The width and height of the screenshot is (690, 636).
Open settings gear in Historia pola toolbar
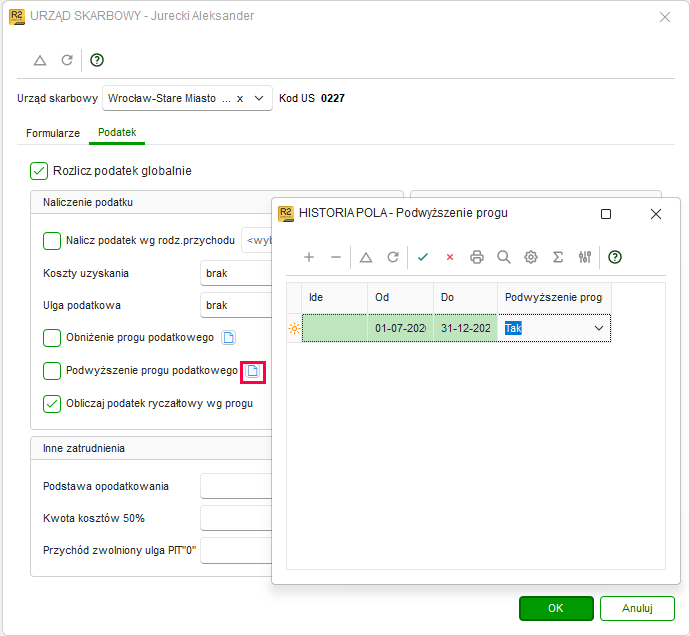[x=531, y=257]
